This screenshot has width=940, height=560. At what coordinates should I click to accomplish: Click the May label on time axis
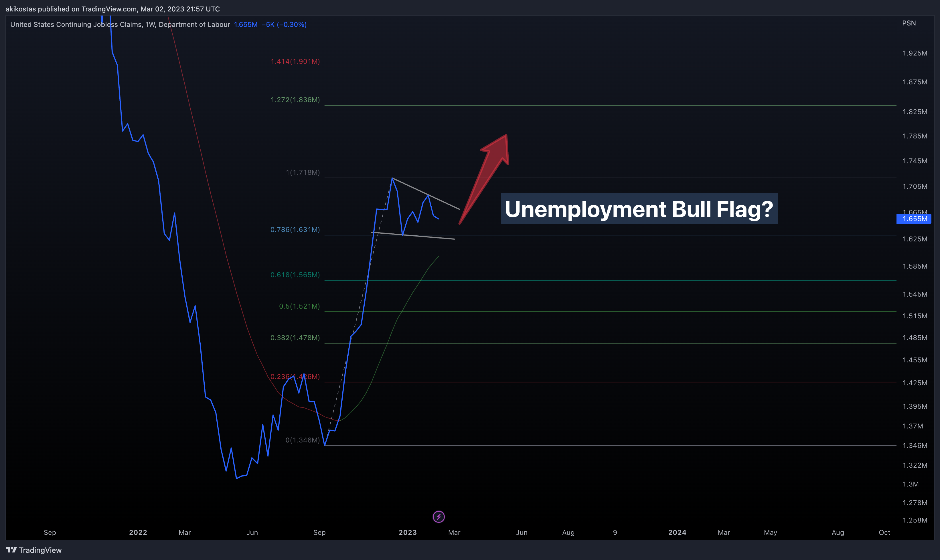coord(771,533)
